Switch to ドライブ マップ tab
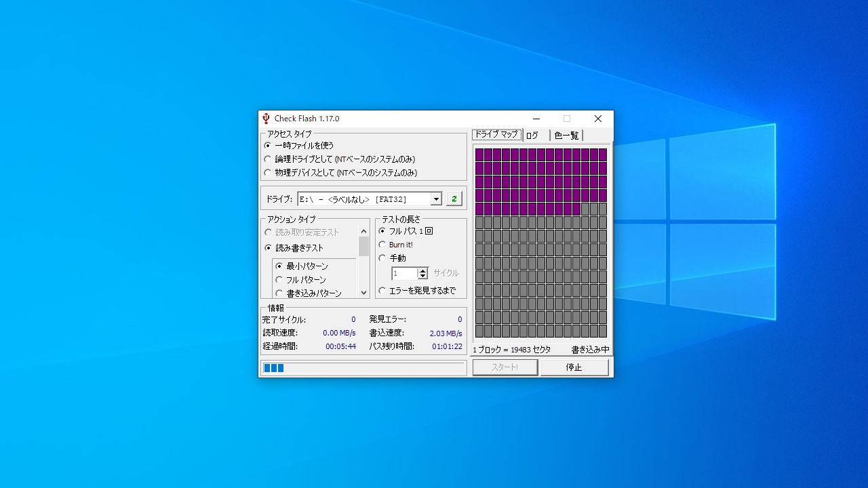 click(x=497, y=134)
